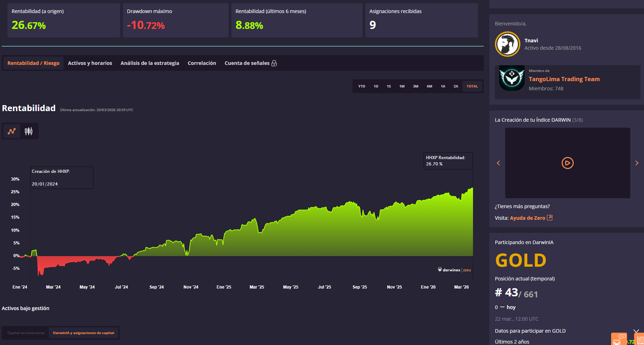Set chart range to TOTAL
Viewport: 644px width, 345px height.
[472, 86]
